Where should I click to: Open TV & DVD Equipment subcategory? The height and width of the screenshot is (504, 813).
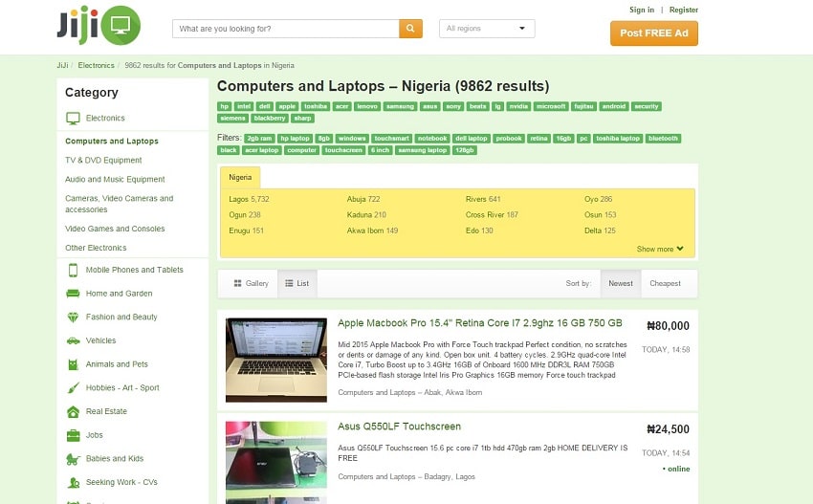[103, 161]
